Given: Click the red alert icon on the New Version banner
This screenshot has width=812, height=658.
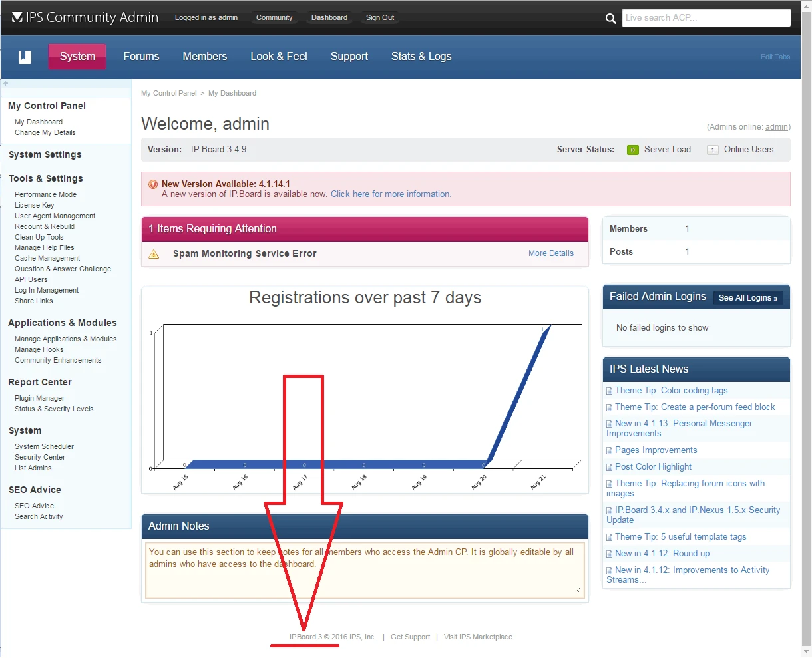Looking at the screenshot, I should click(x=152, y=184).
